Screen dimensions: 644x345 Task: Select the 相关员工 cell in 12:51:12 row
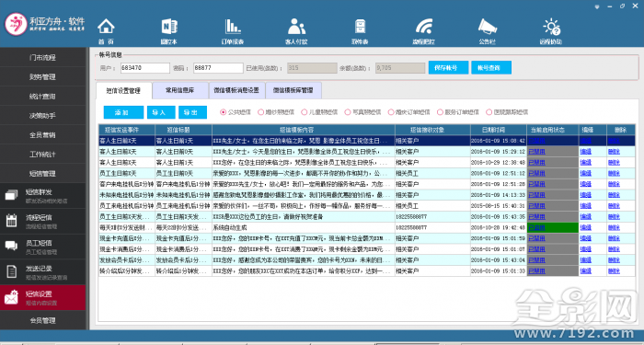[432, 173]
